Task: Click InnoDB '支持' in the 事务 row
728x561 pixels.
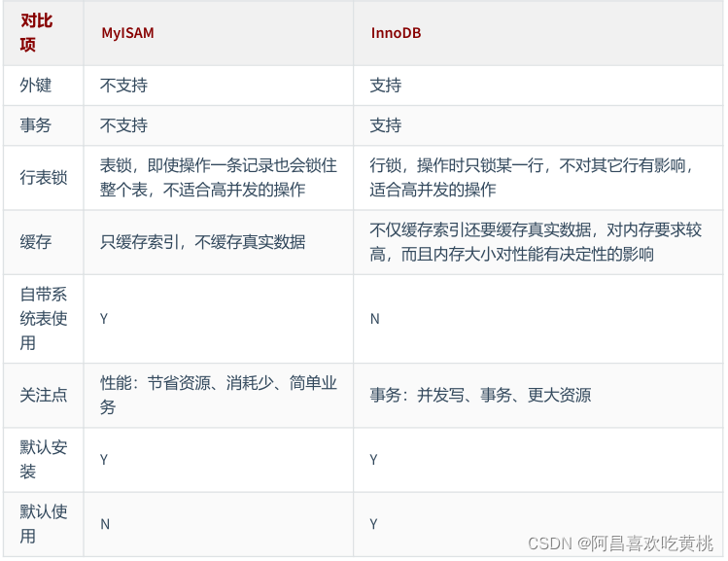Action: pos(385,125)
